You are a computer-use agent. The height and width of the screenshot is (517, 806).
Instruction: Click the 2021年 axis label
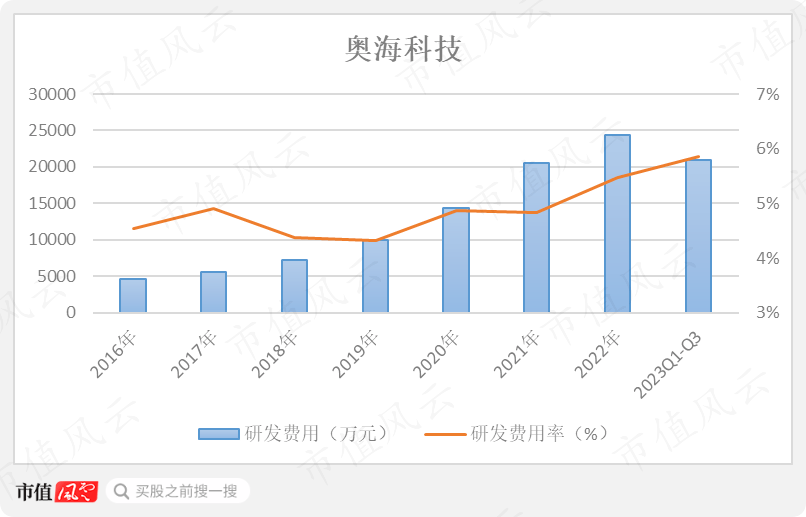click(517, 355)
